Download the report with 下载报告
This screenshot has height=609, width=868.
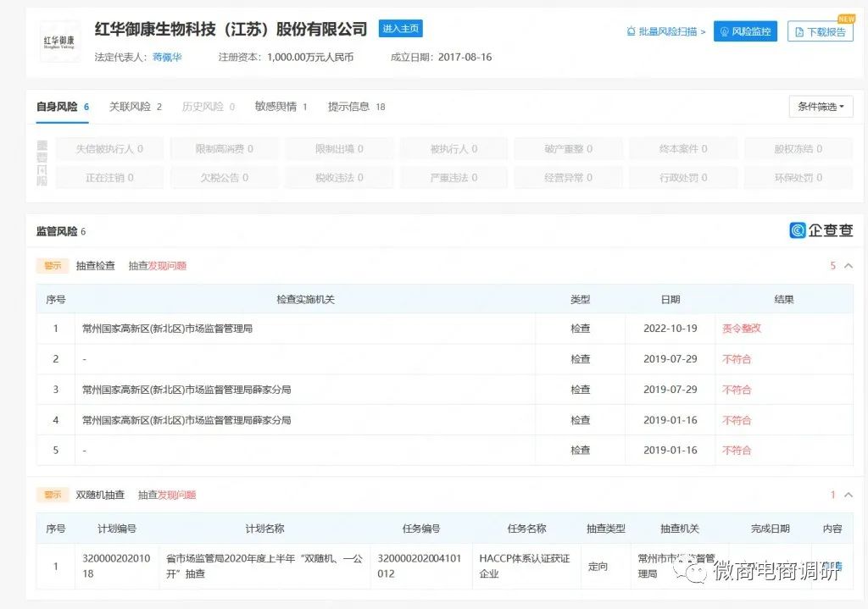(821, 31)
